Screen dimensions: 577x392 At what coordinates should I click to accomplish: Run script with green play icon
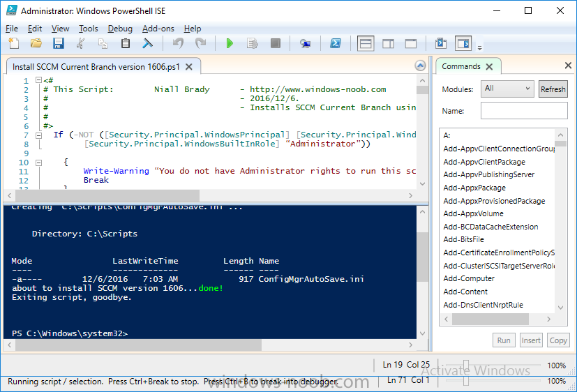(230, 43)
